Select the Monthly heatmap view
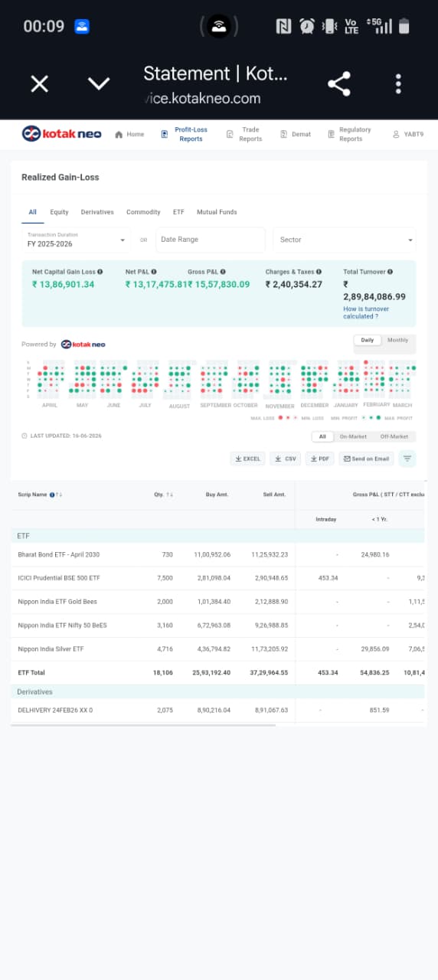438x980 pixels. 398,340
